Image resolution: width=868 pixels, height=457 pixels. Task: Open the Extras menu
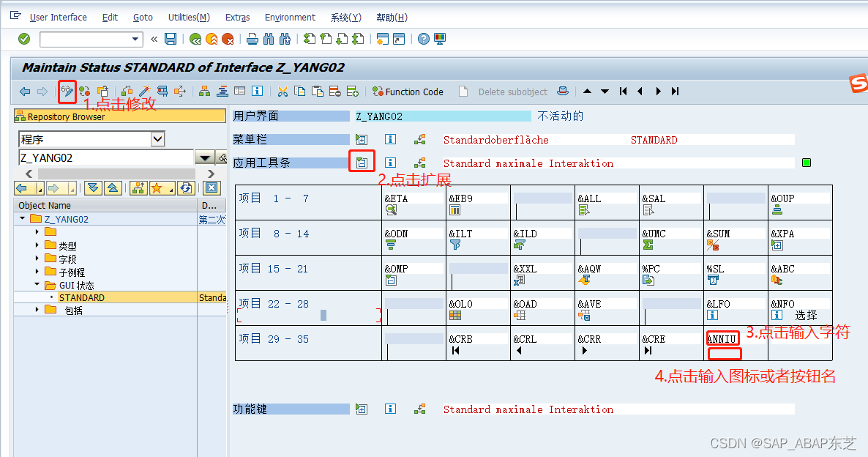coord(237,17)
